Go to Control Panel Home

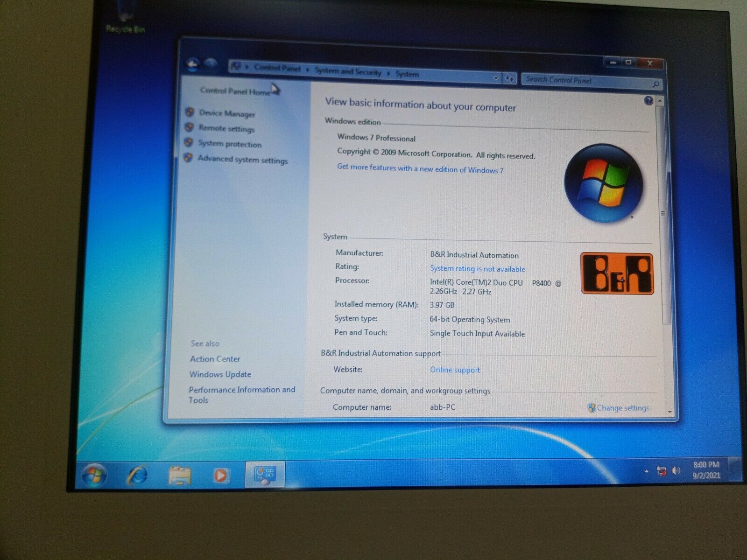pyautogui.click(x=235, y=91)
